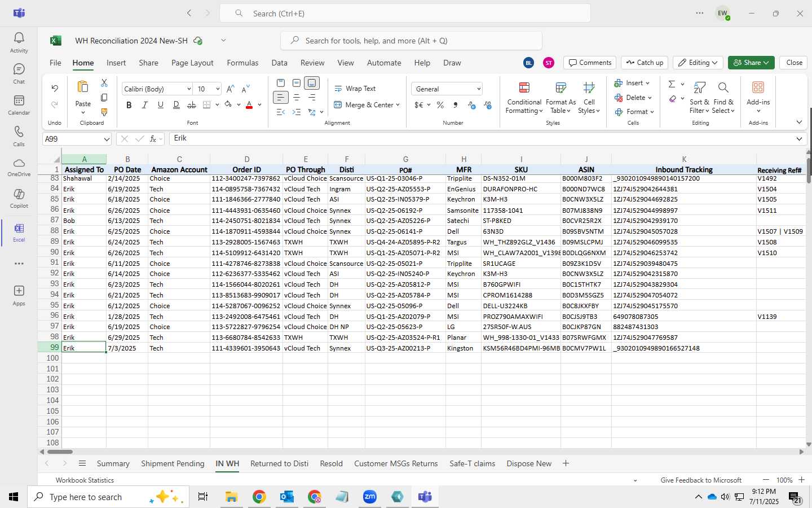Open Sort & Filter

click(699, 97)
